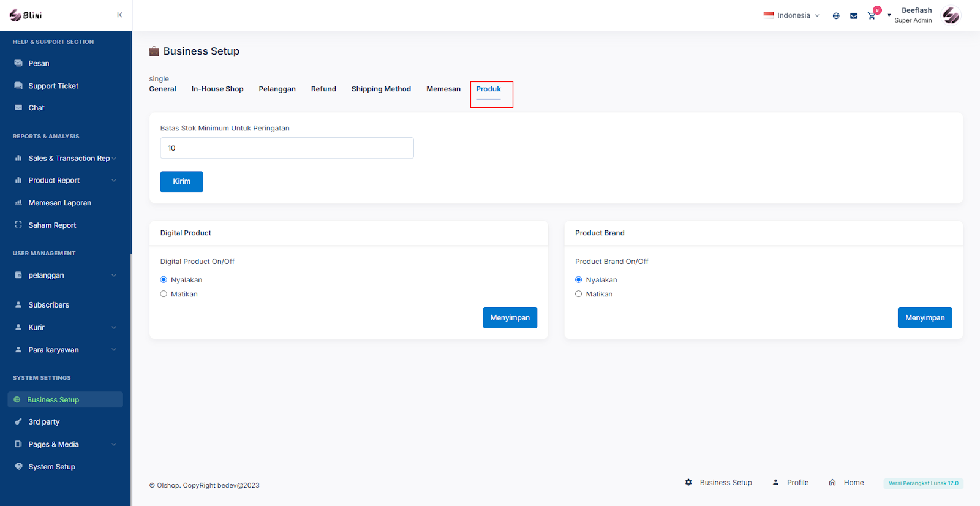Screen dimensions: 980x506
Task: Click the Blini logo in sidebar header
Action: [x=26, y=15]
